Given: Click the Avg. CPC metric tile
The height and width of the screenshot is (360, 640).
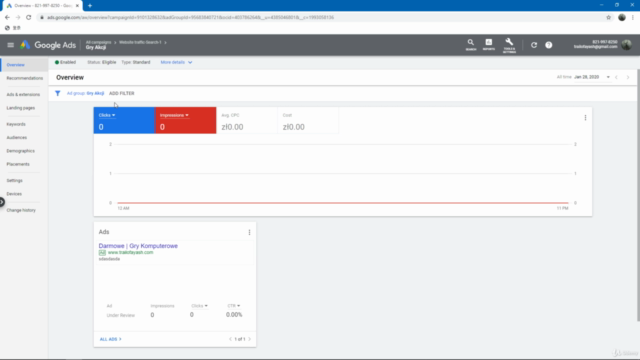Looking at the screenshot, I should pyautogui.click(x=247, y=120).
